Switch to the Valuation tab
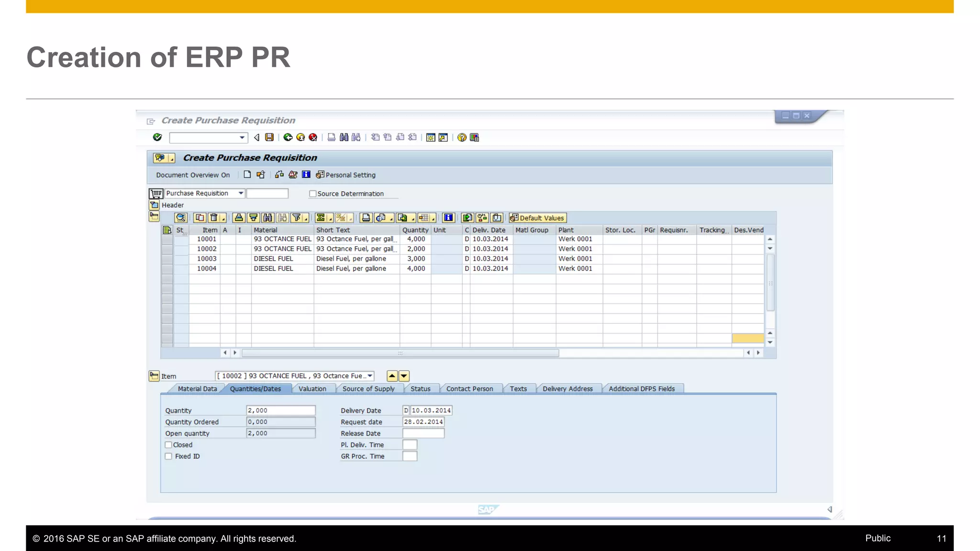 click(x=312, y=389)
